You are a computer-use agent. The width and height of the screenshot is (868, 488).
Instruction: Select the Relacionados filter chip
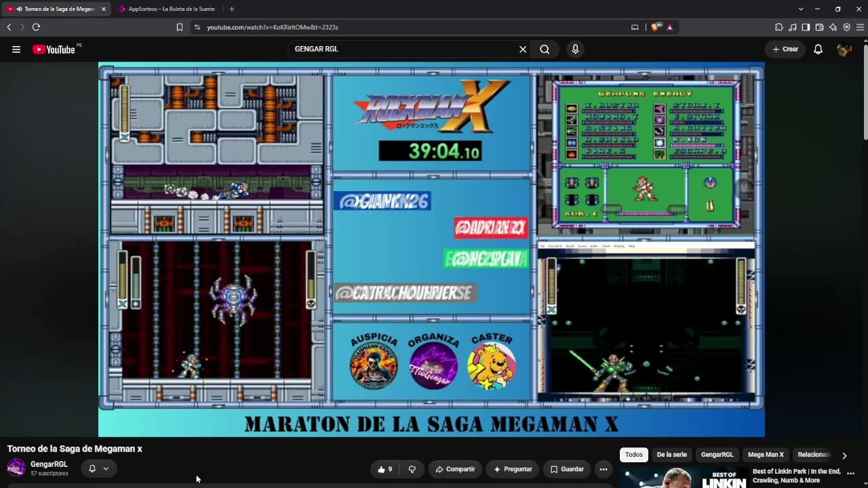tap(813, 455)
